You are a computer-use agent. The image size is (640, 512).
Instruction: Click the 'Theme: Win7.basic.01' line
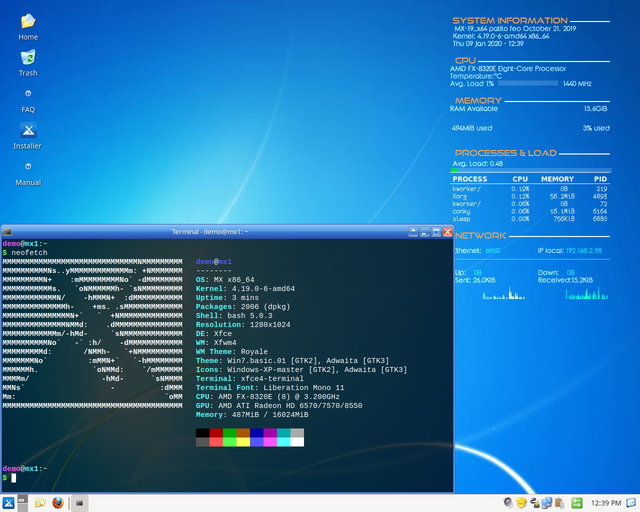click(x=292, y=361)
